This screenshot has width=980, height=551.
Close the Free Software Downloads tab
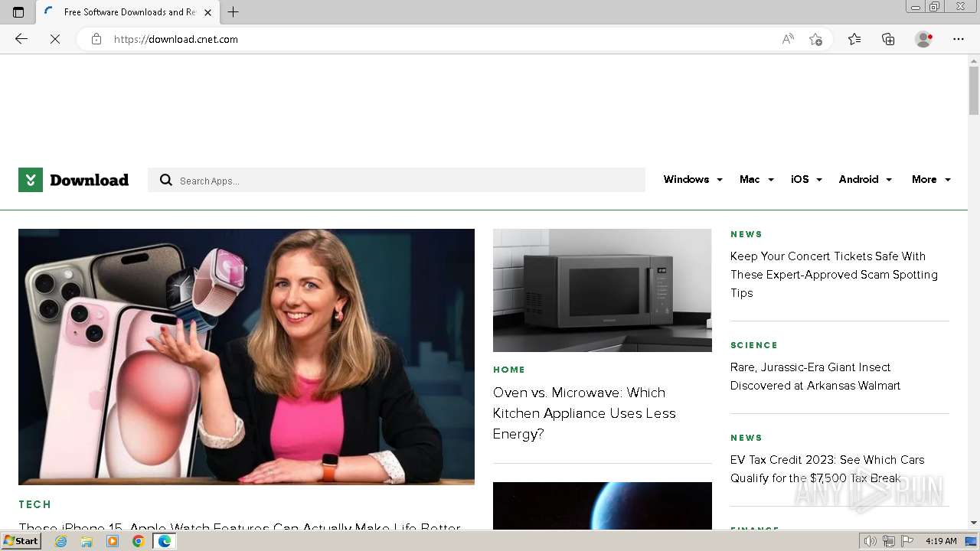pyautogui.click(x=207, y=12)
